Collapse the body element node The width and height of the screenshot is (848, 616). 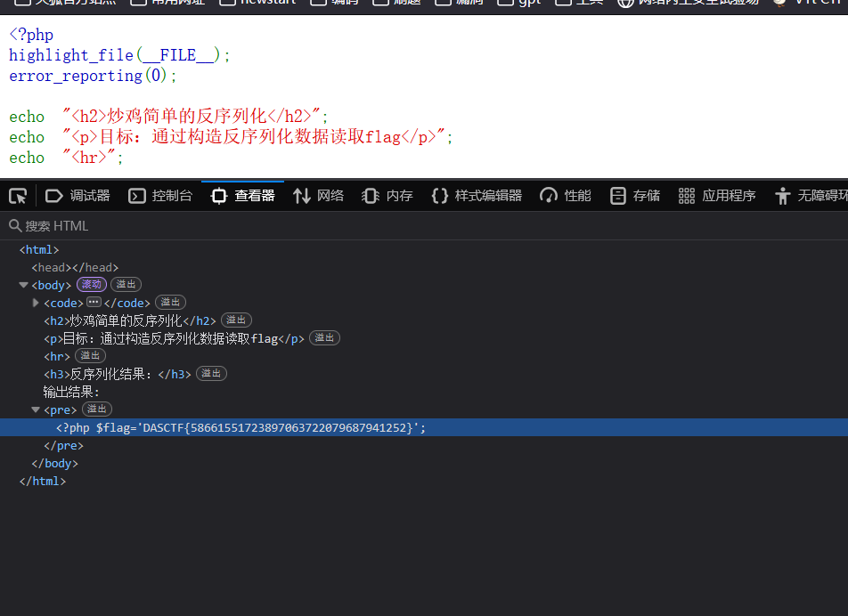pyautogui.click(x=23, y=284)
